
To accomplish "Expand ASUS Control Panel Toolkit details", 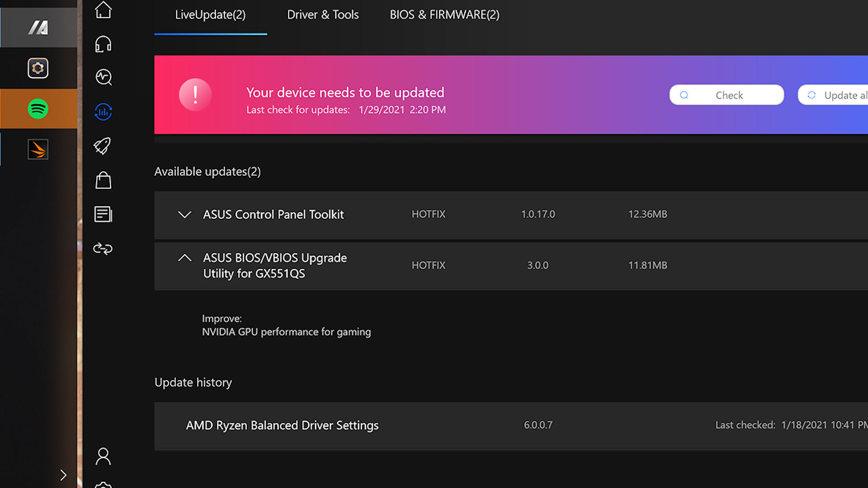I will [x=184, y=215].
